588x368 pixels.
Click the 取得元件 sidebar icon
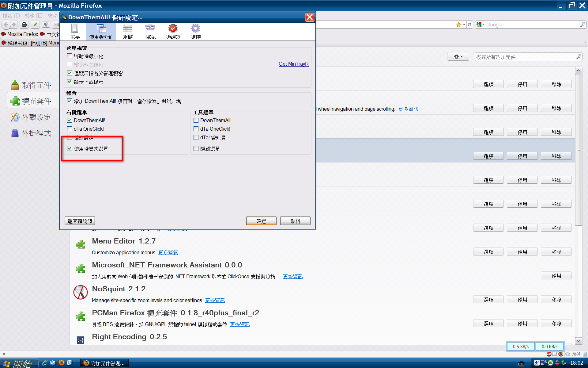coord(15,85)
